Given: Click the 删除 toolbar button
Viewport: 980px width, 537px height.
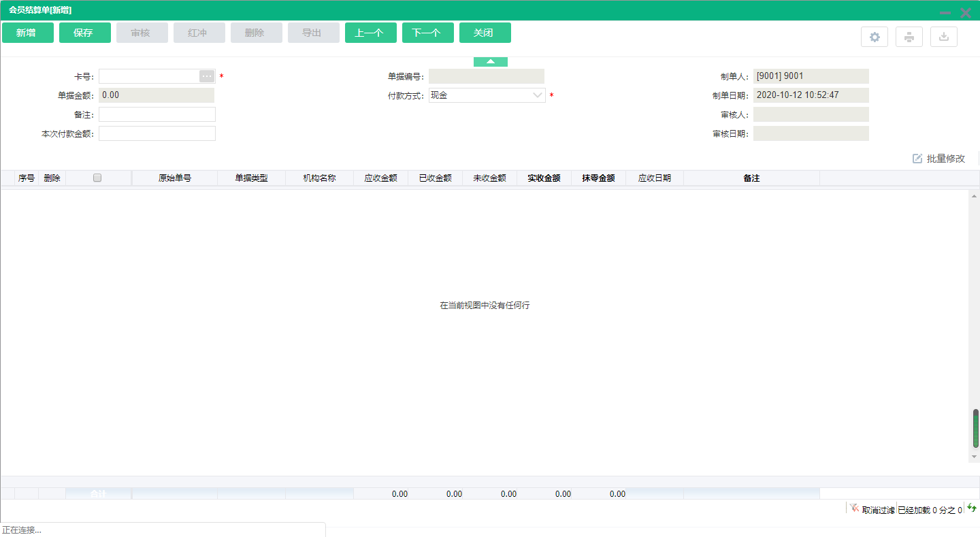Looking at the screenshot, I should click(257, 33).
